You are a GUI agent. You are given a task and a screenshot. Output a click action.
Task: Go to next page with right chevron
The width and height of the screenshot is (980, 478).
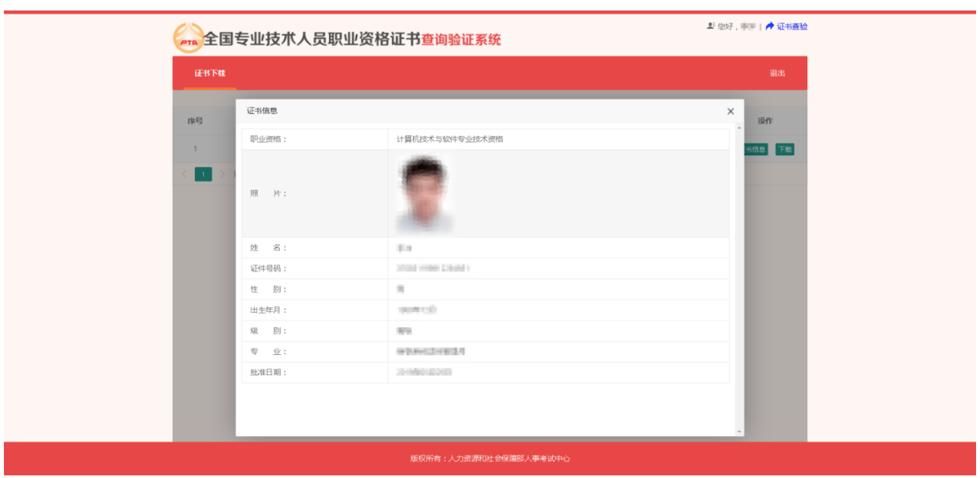click(222, 174)
